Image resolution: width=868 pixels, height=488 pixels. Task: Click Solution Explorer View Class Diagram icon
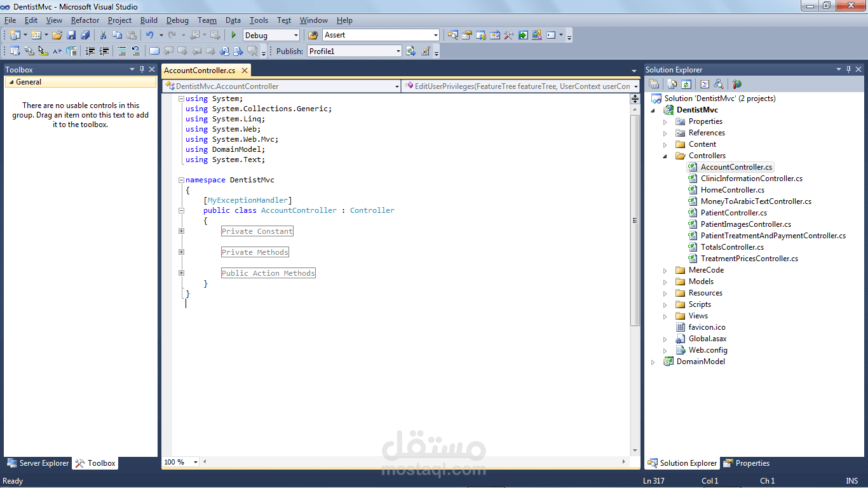719,84
